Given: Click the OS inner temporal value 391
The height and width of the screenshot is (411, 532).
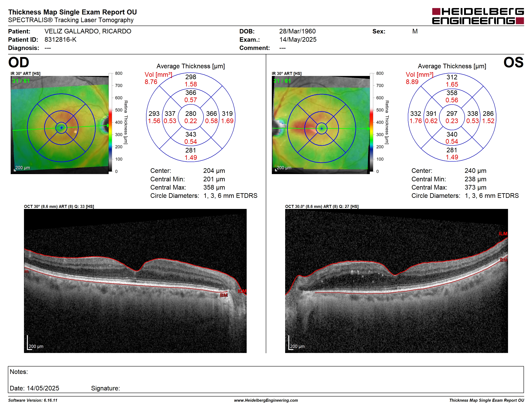Looking at the screenshot, I should pyautogui.click(x=431, y=114).
